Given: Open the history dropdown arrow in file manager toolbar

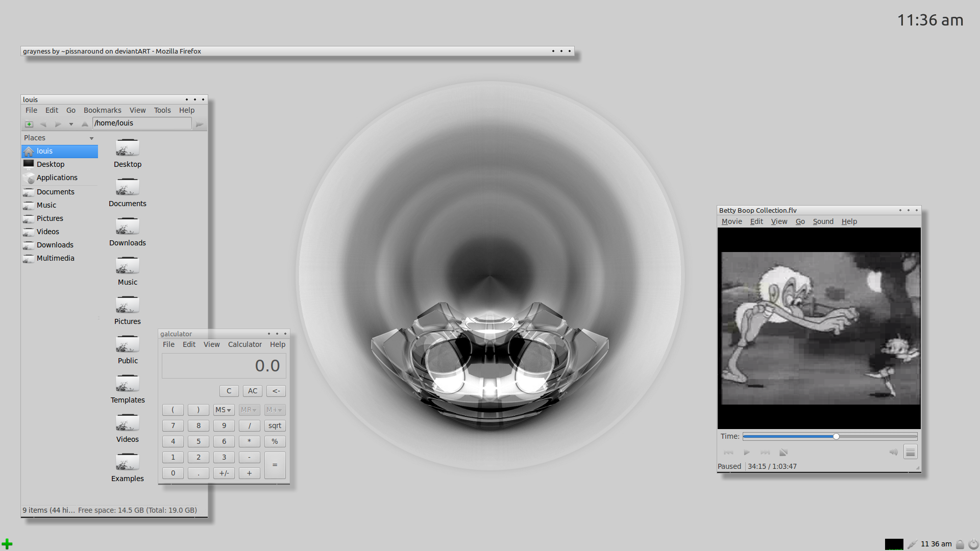Looking at the screenshot, I should click(71, 124).
